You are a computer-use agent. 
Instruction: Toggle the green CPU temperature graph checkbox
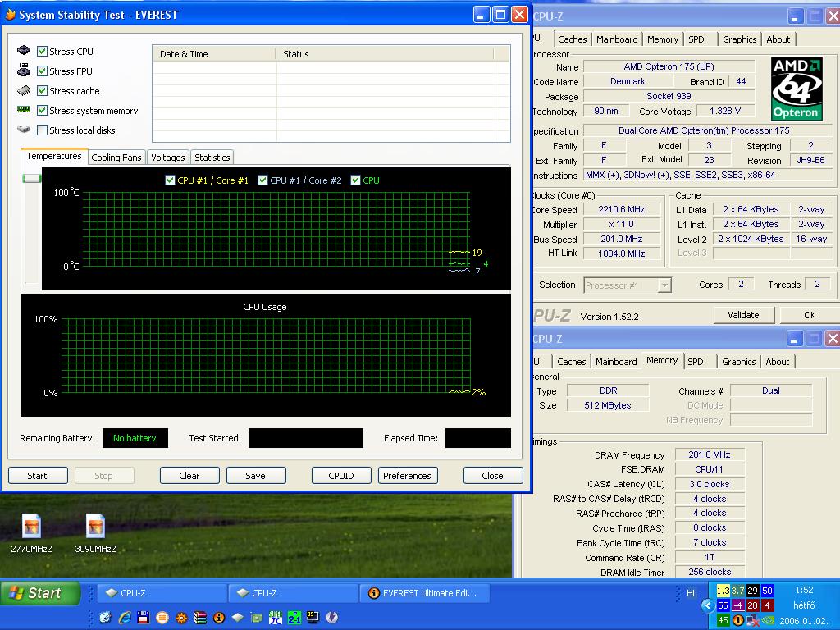click(355, 180)
